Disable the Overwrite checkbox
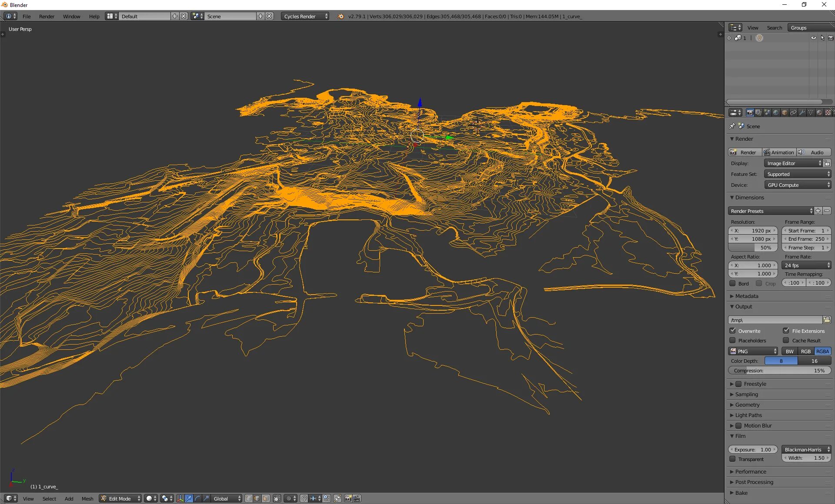Viewport: 835px width, 504px height. tap(733, 331)
